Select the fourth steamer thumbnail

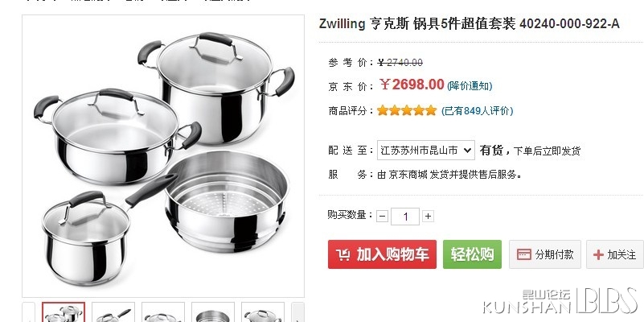click(x=213, y=312)
